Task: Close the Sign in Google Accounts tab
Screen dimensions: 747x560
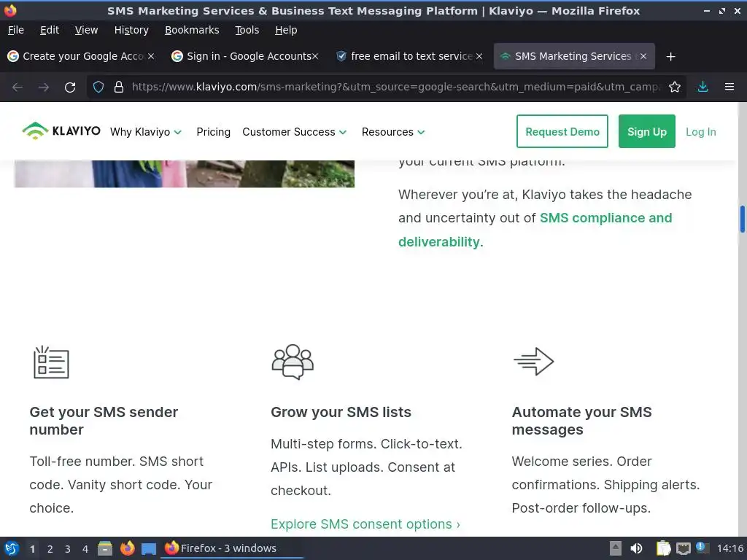Action: (315, 56)
